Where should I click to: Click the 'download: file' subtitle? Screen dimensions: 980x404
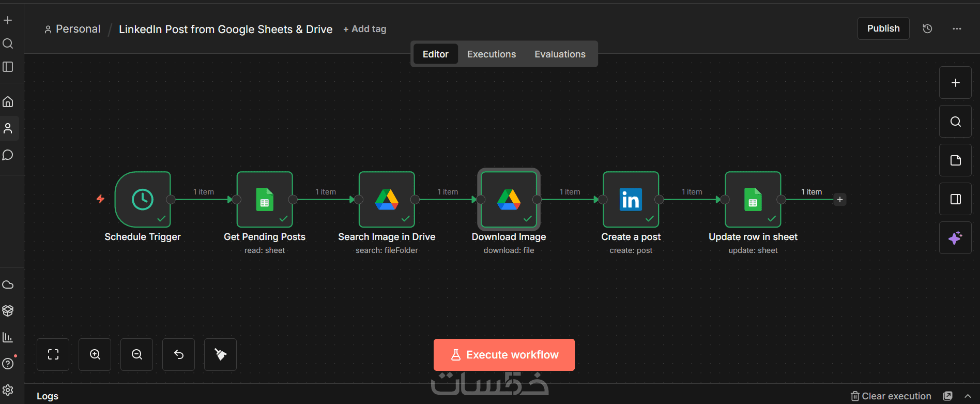click(x=509, y=250)
